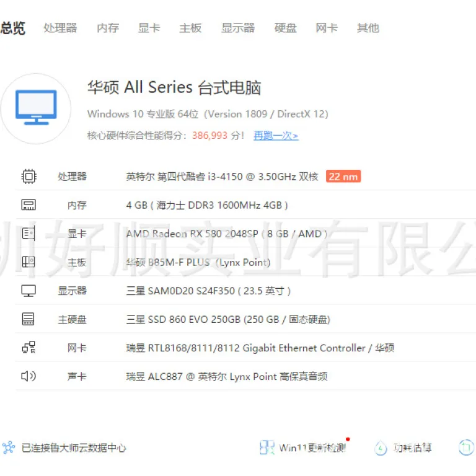Click the processor chip icon
476x476 pixels.
click(x=29, y=177)
